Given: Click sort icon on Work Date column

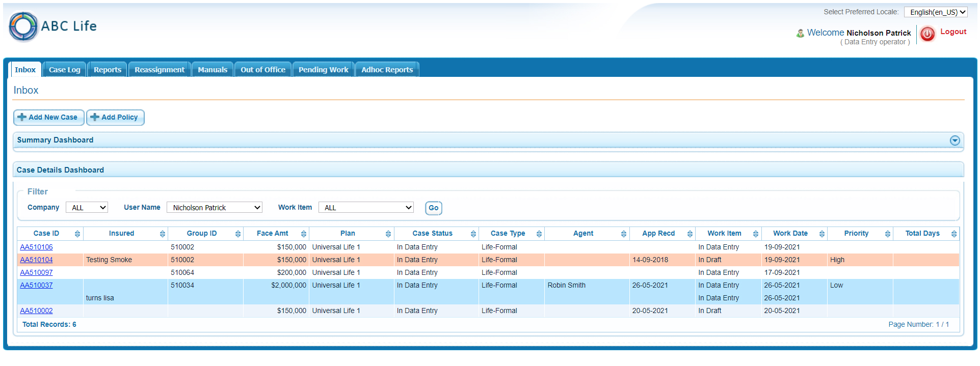Looking at the screenshot, I should coord(822,234).
